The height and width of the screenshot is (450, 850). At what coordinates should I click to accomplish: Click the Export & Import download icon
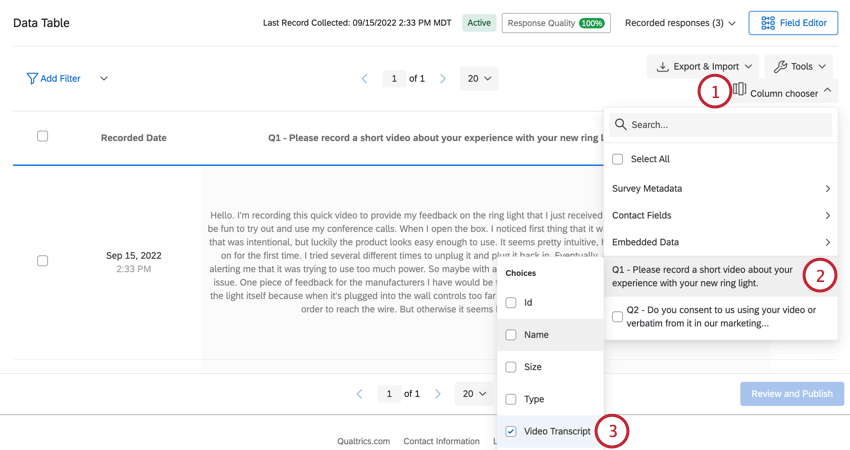pos(662,67)
